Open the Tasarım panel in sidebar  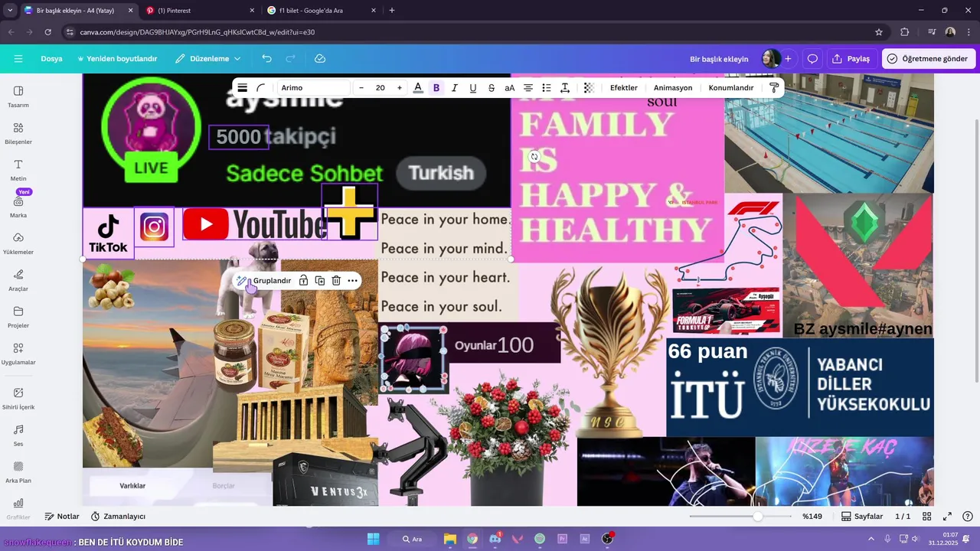click(x=18, y=96)
